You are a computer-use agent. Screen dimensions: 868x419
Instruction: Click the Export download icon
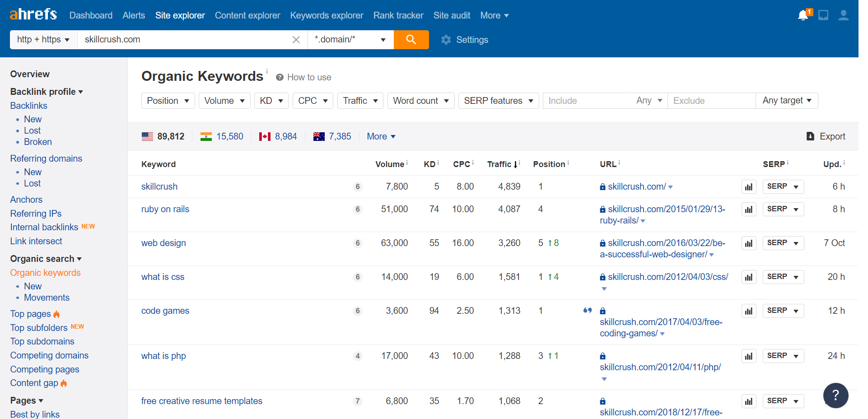(x=810, y=136)
